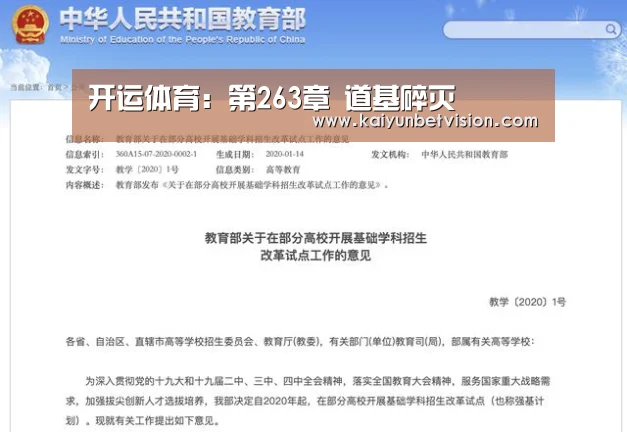Image resolution: width=627 pixels, height=432 pixels.
Task: Click Ministry of Education English subtitle
Action: 183,40
